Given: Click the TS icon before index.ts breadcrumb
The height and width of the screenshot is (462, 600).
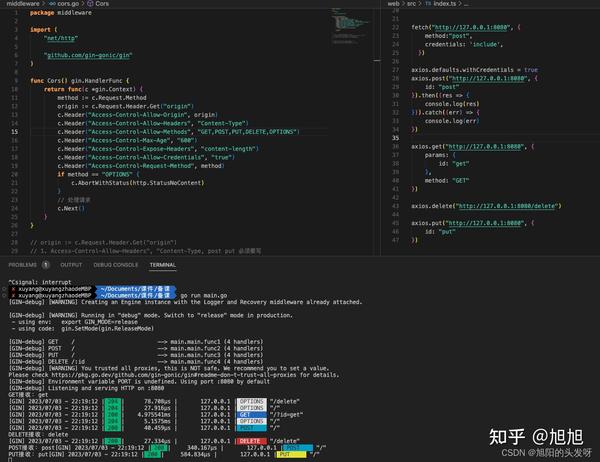Looking at the screenshot, I should (428, 3).
